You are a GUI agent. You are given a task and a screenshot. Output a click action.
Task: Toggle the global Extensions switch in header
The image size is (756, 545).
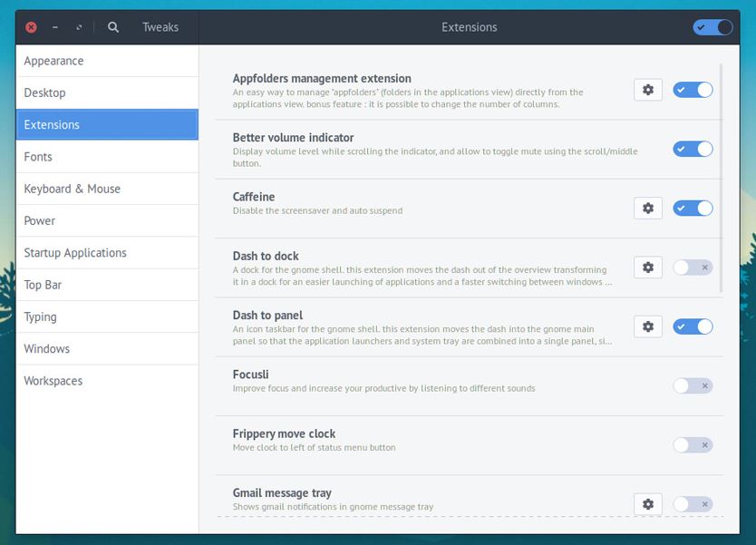coord(712,27)
